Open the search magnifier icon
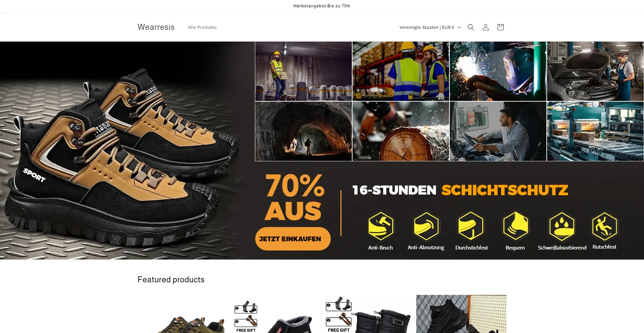 point(471,27)
